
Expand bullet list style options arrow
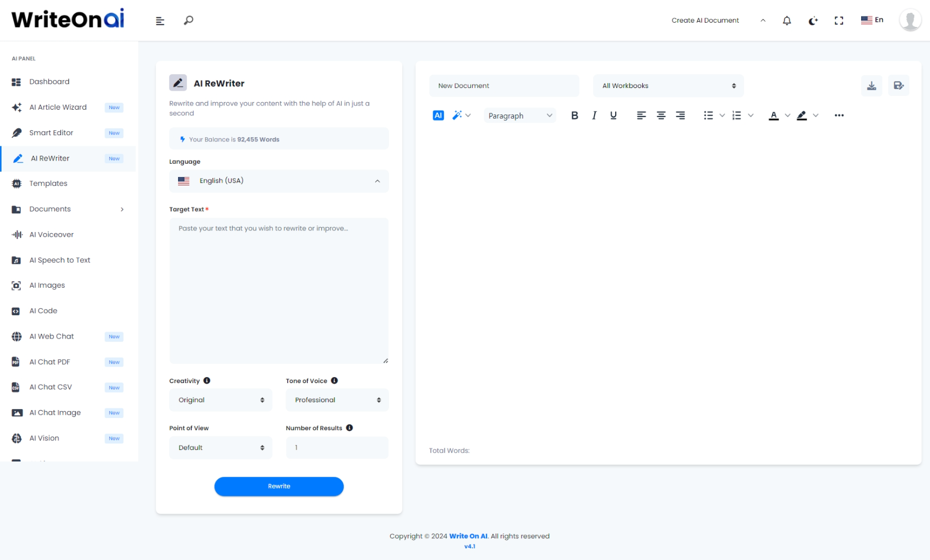[722, 115]
